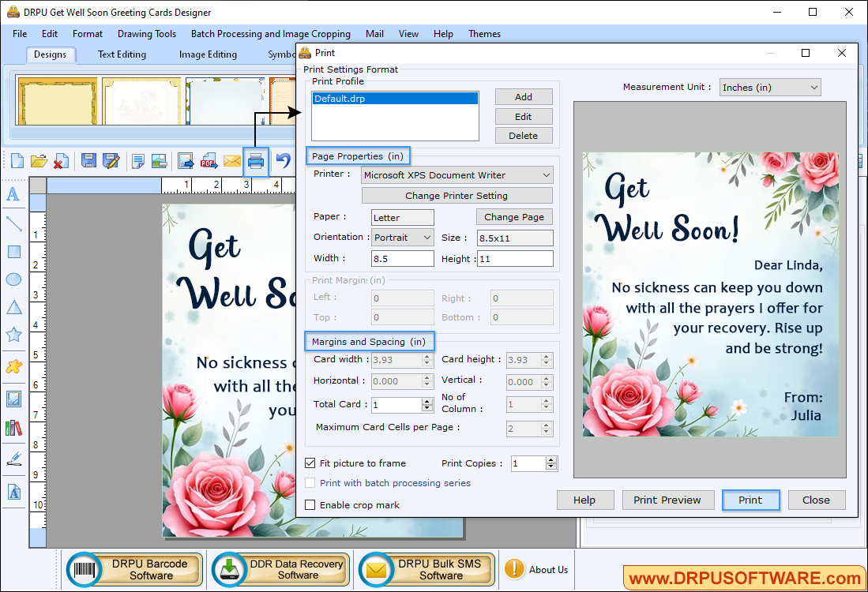Enable Print with batch processing series
Image resolution: width=868 pixels, height=592 pixels.
coord(310,483)
